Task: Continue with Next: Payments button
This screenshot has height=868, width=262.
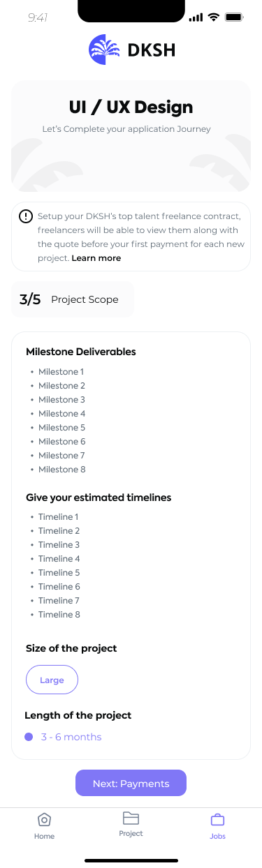Action: point(131,783)
